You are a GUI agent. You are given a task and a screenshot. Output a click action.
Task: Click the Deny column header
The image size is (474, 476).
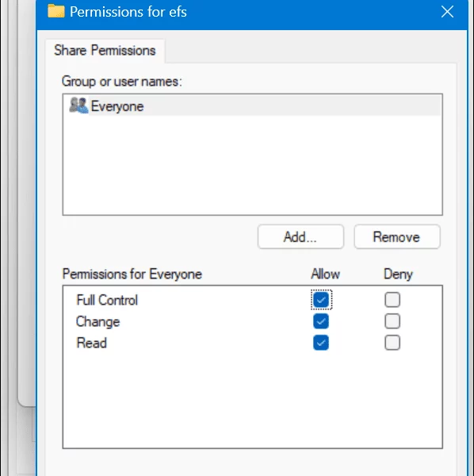[398, 274]
